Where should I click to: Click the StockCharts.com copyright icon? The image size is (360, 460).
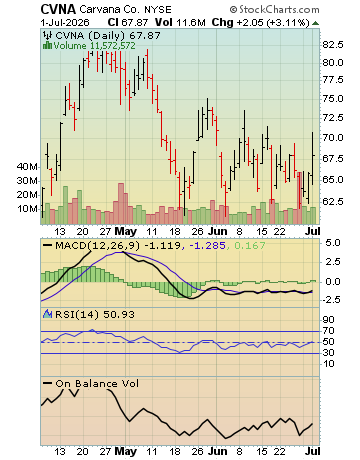click(233, 10)
